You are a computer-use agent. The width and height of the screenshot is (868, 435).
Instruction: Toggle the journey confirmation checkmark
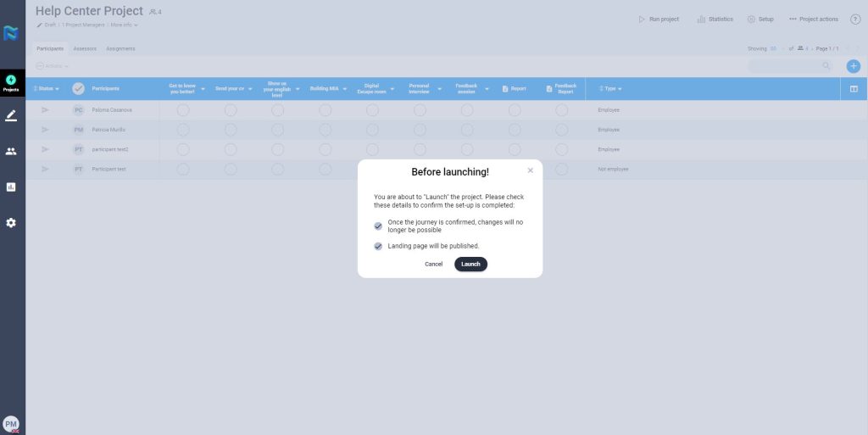point(378,226)
